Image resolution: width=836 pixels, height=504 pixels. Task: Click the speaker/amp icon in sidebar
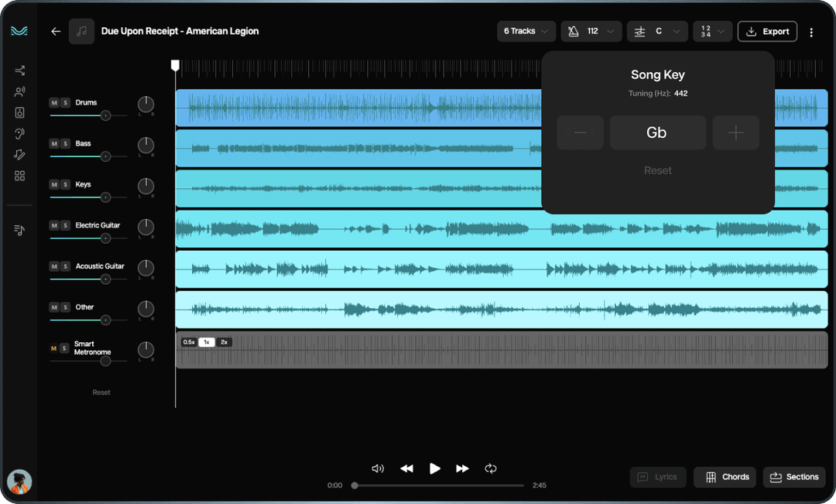coord(19,112)
